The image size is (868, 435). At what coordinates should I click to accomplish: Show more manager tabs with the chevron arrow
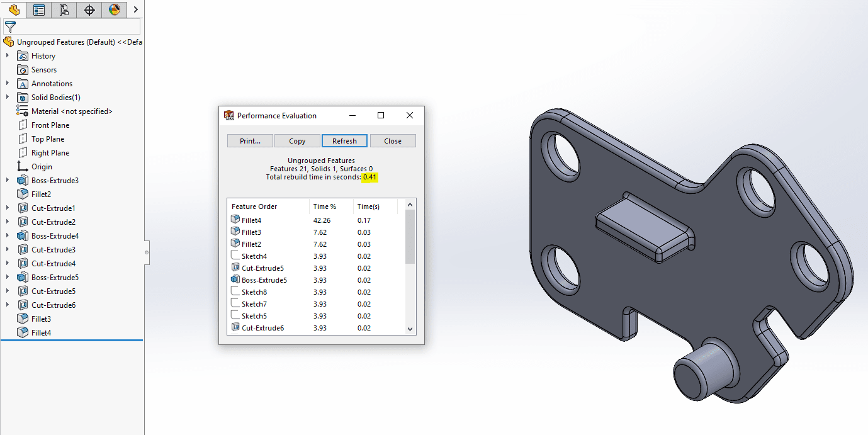click(x=135, y=9)
